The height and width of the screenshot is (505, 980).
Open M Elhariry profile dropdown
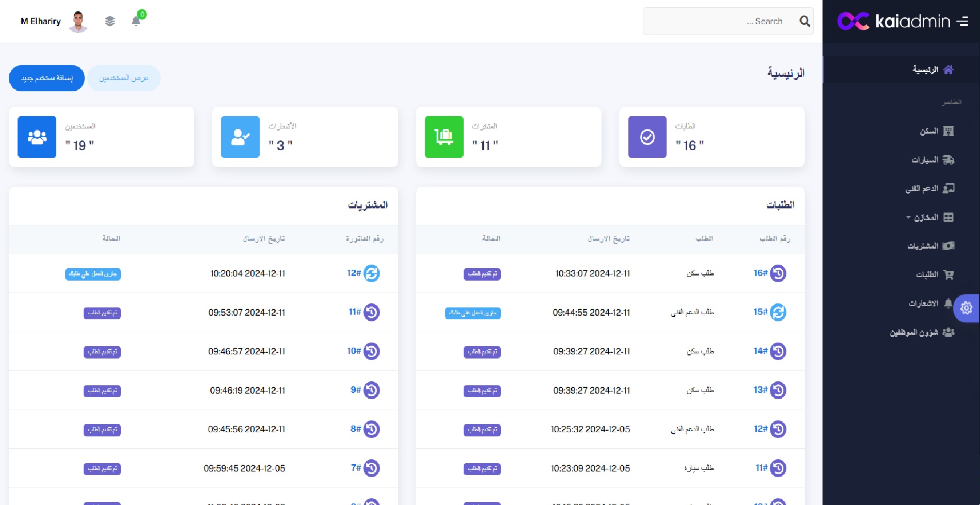pos(53,21)
